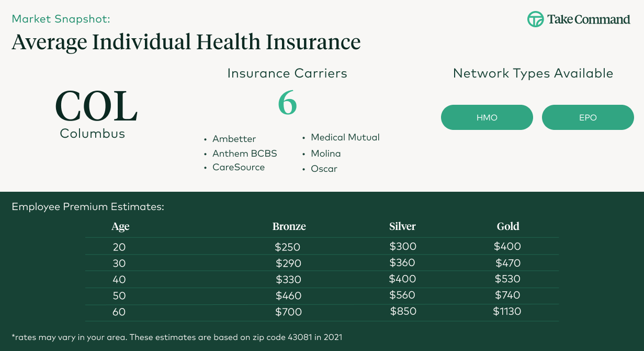Click the Ambetter carrier entry

point(234,139)
